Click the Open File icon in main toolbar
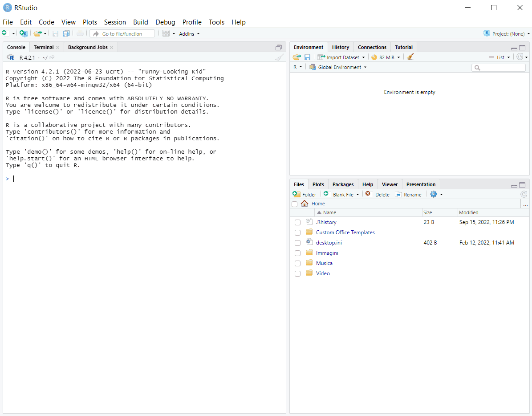This screenshot has height=416, width=532. (x=37, y=33)
